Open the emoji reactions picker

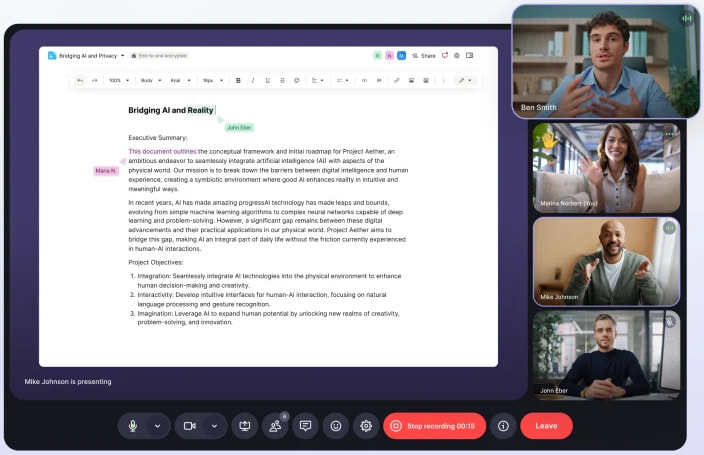pos(336,426)
